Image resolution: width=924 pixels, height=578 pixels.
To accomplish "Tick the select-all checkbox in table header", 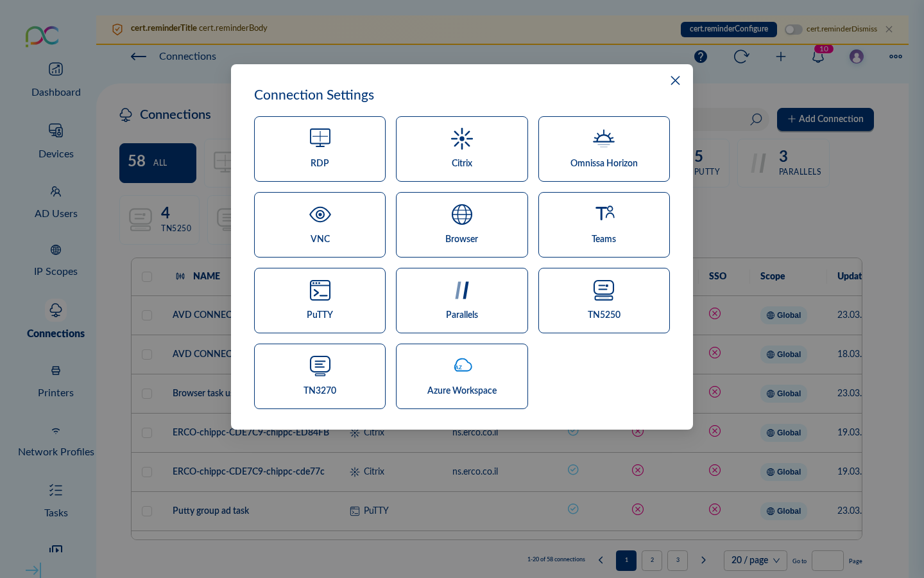I will pyautogui.click(x=147, y=277).
